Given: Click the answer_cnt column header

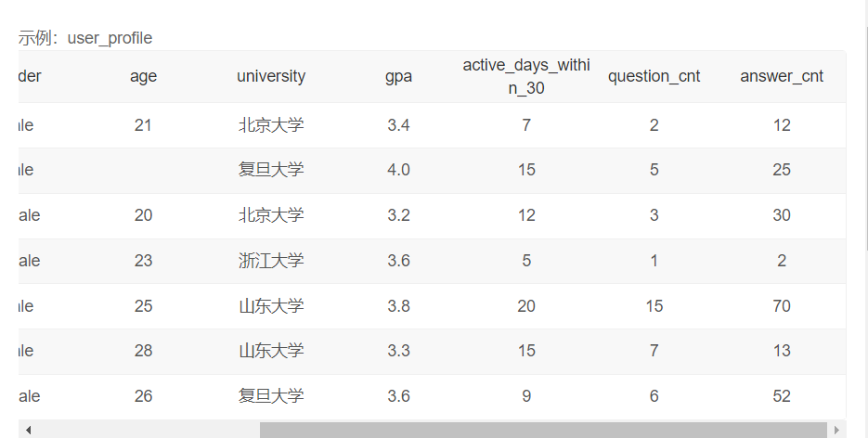Looking at the screenshot, I should point(782,77).
